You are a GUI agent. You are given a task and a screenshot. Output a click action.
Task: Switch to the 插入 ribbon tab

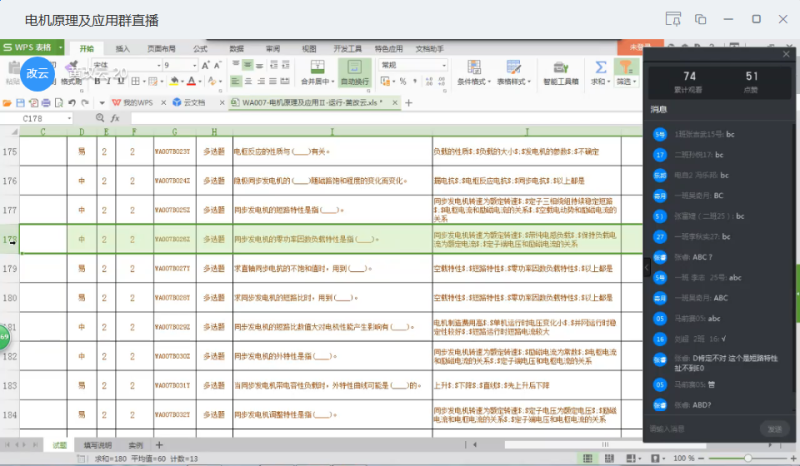122,48
